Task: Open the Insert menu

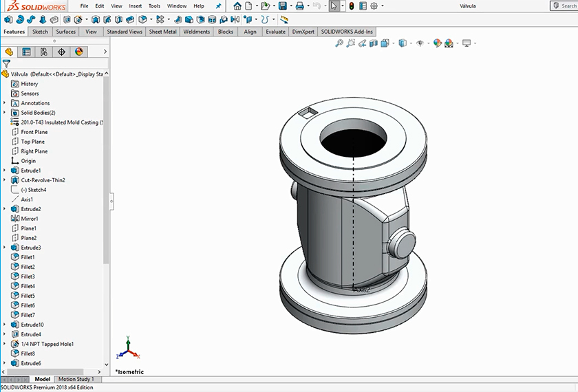Action: point(136,6)
